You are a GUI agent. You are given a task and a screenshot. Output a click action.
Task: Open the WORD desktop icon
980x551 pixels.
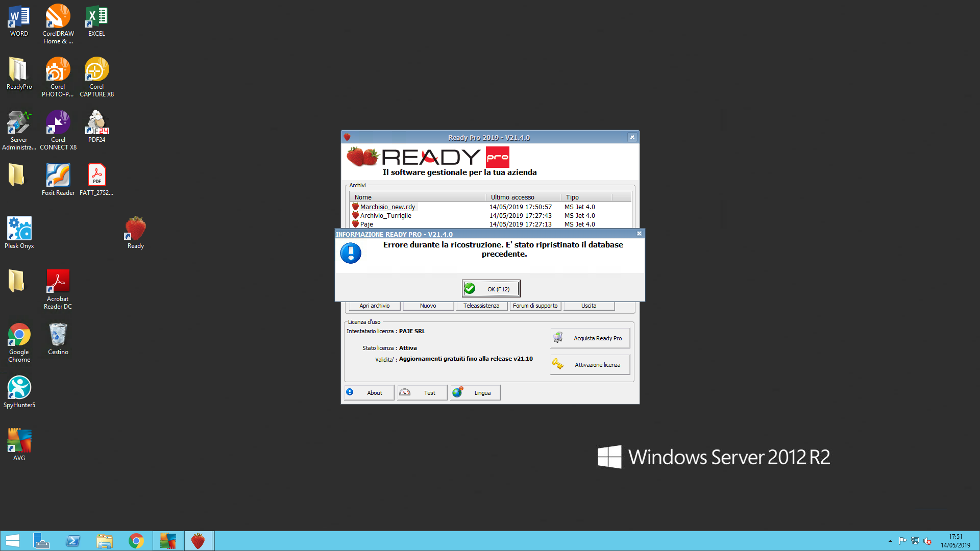click(x=19, y=21)
